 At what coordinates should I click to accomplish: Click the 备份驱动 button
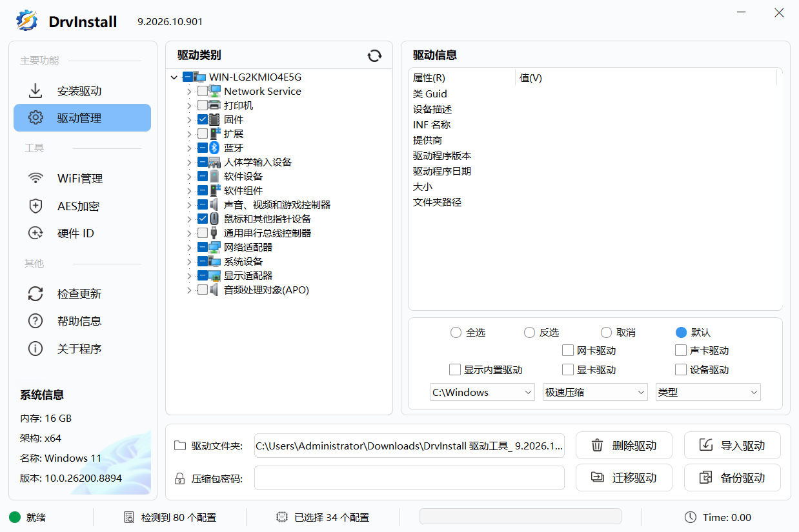(x=733, y=478)
